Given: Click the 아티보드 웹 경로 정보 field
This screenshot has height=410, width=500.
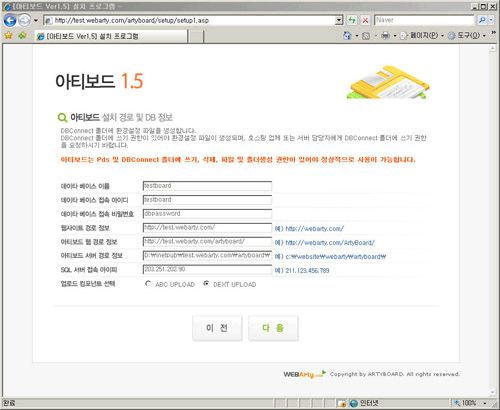Looking at the screenshot, I should [x=207, y=242].
